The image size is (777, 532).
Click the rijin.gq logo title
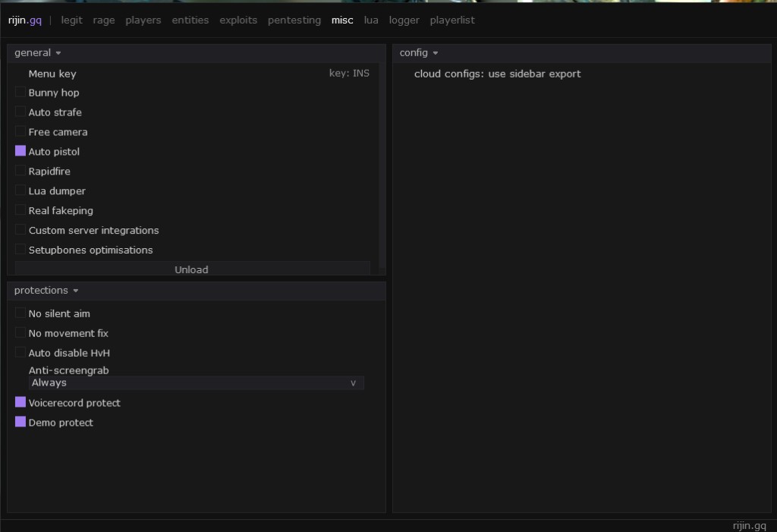point(25,20)
